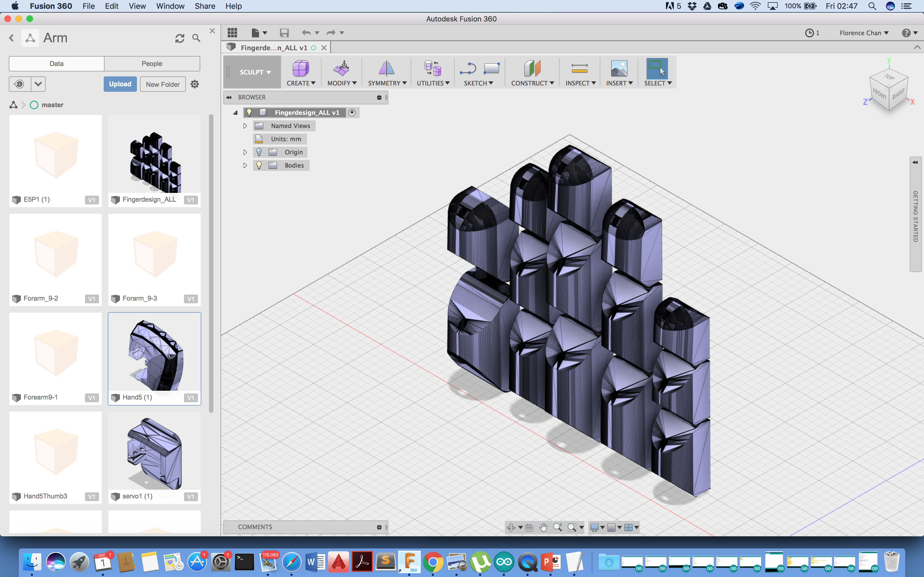Toggle visibility of the Origin folder

260,152
